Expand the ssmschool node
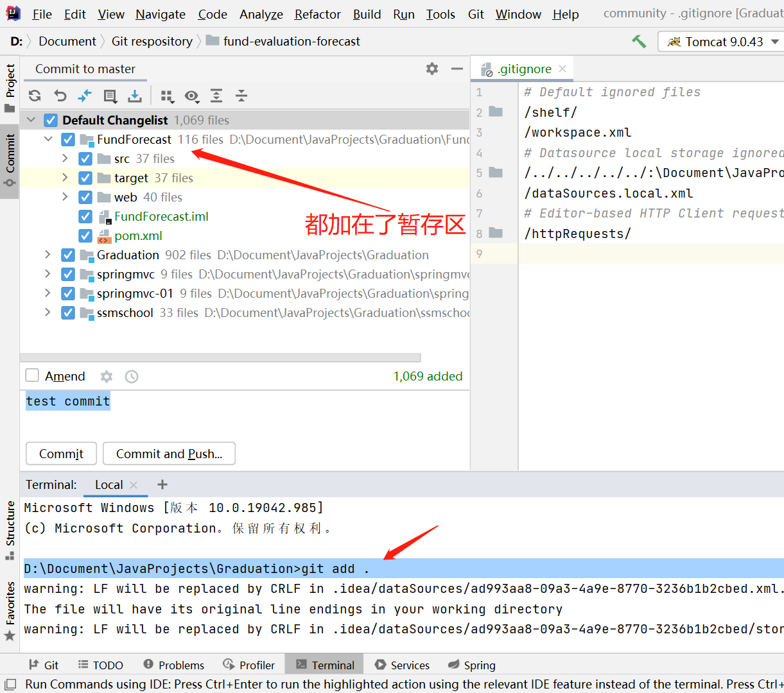The image size is (784, 693). (x=48, y=312)
